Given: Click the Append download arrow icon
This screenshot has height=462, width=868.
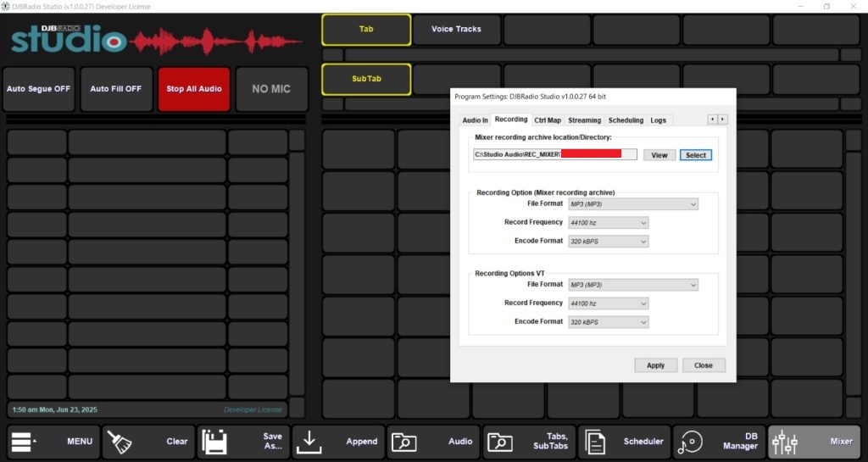Looking at the screenshot, I should coord(309,442).
